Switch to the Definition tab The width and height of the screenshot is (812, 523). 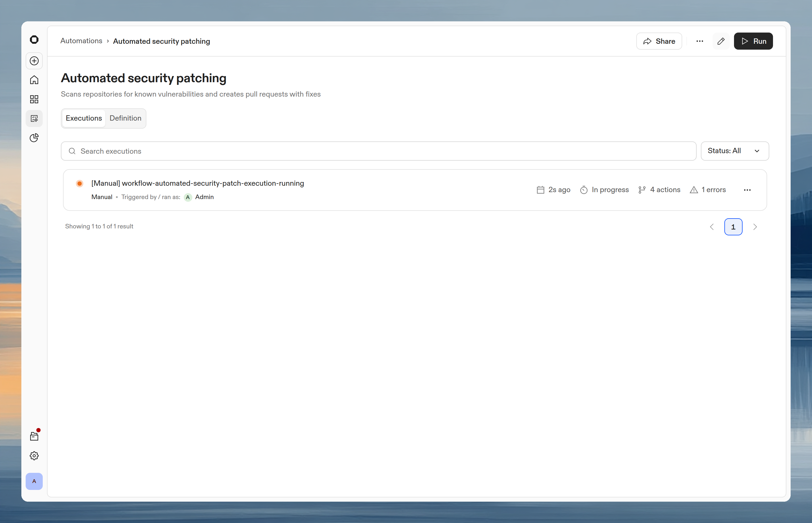125,118
